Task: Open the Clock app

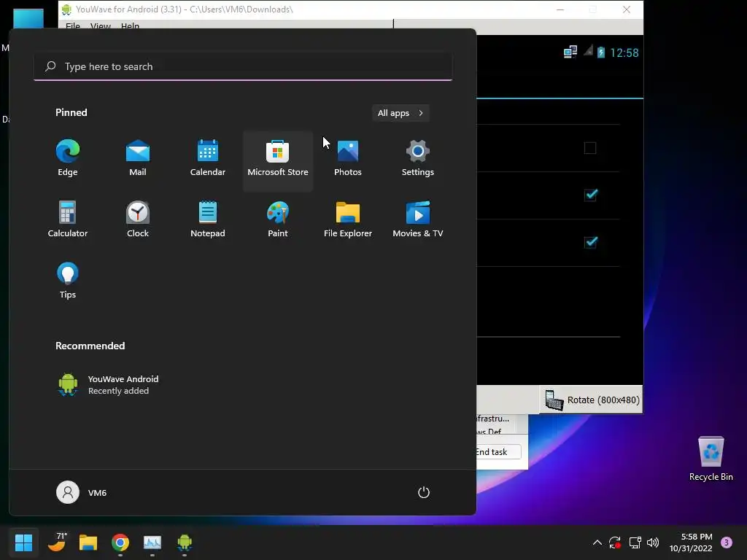Action: click(138, 219)
